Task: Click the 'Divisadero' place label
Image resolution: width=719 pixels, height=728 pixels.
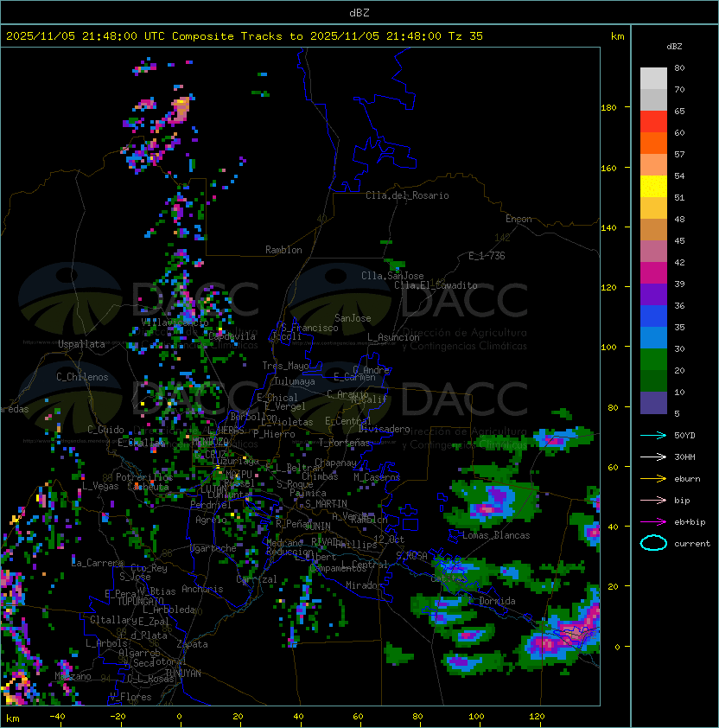Action: click(x=385, y=429)
